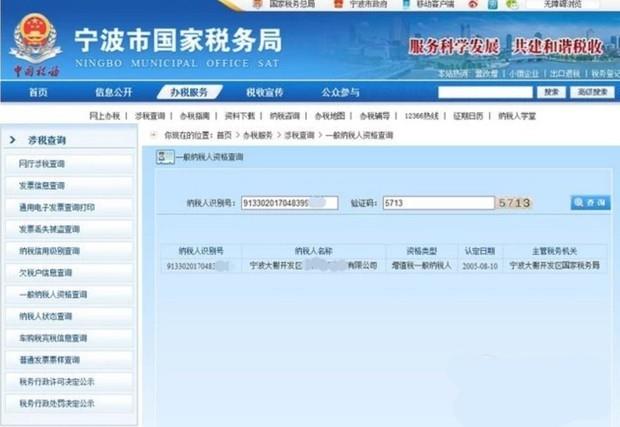
Task: Open 普通发票票样查询 in the sidebar
Action: pos(69,360)
